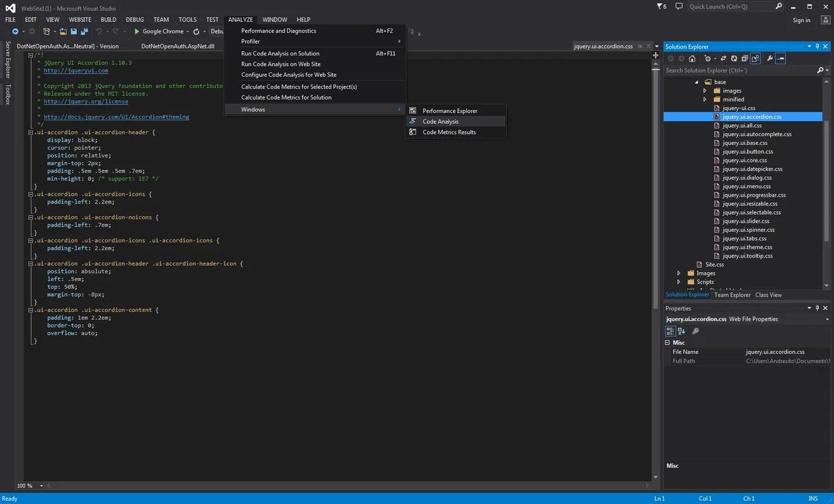This screenshot has height=504, width=834.
Task: Open the editor zoom level dropdown at 100 %
Action: tap(42, 486)
